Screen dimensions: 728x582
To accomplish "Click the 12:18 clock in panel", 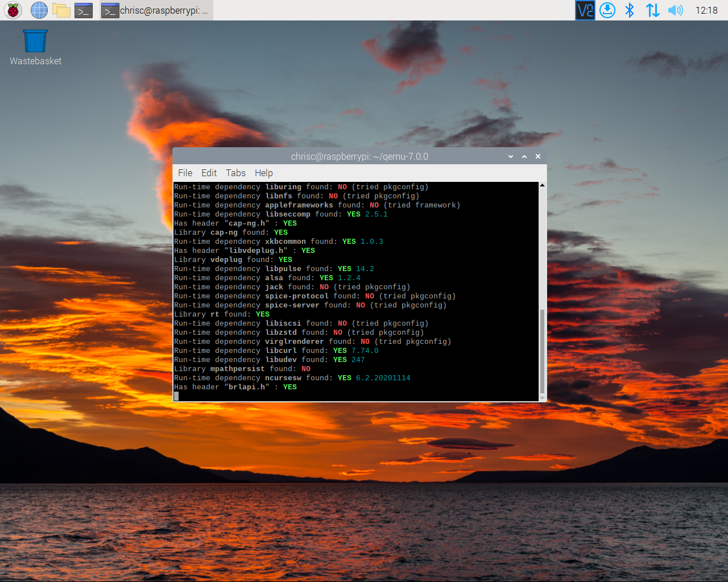I will 706,10.
